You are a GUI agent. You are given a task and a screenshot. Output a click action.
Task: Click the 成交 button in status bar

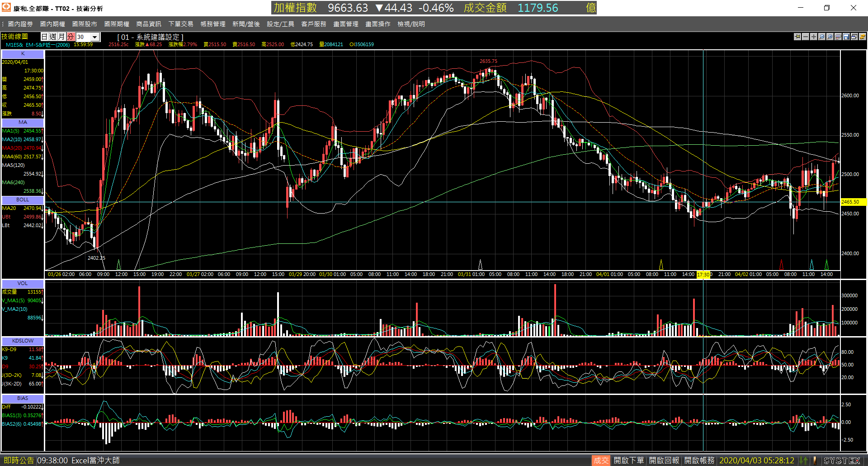pos(601,461)
